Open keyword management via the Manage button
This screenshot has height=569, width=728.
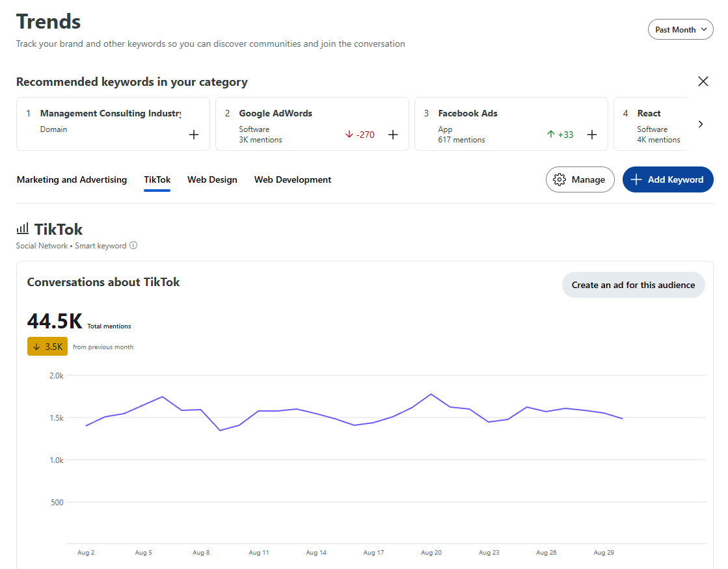[580, 179]
